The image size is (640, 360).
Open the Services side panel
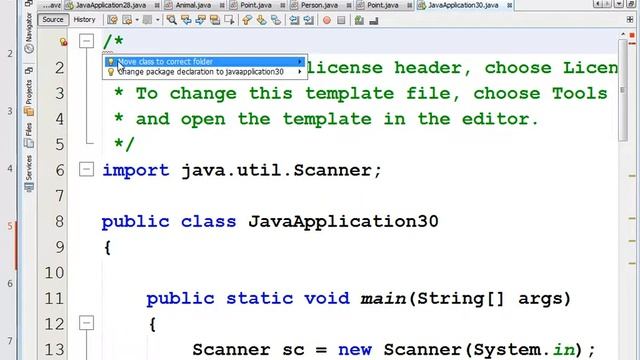point(29,173)
